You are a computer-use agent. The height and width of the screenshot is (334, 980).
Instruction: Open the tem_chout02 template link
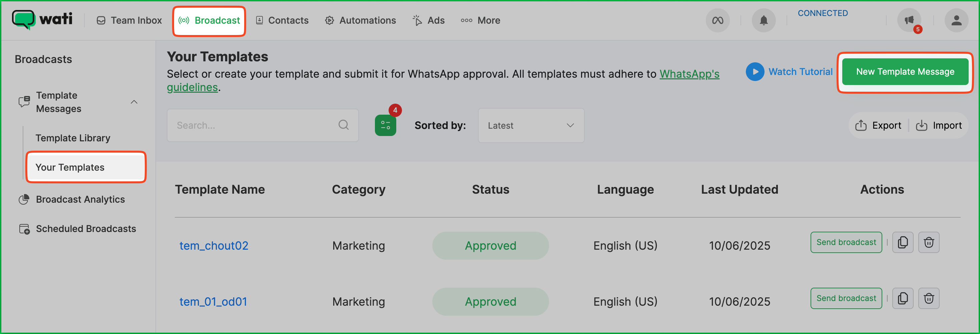(x=214, y=246)
